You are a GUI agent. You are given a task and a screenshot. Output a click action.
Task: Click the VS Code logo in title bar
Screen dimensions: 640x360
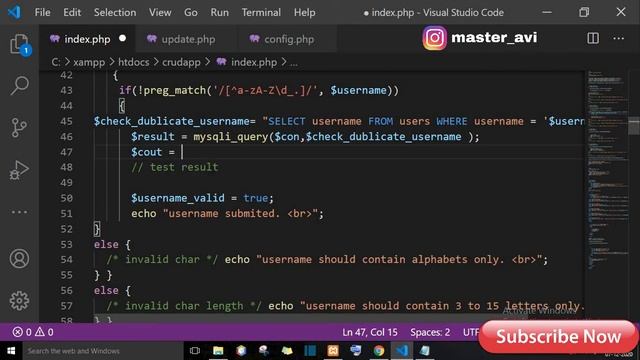(x=14, y=12)
